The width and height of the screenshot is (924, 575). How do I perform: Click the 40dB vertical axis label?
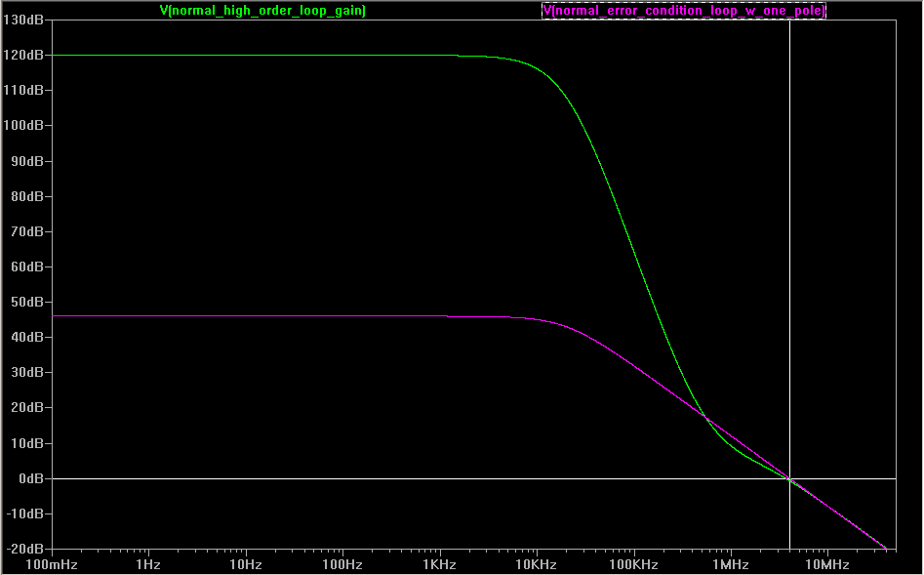[27, 338]
